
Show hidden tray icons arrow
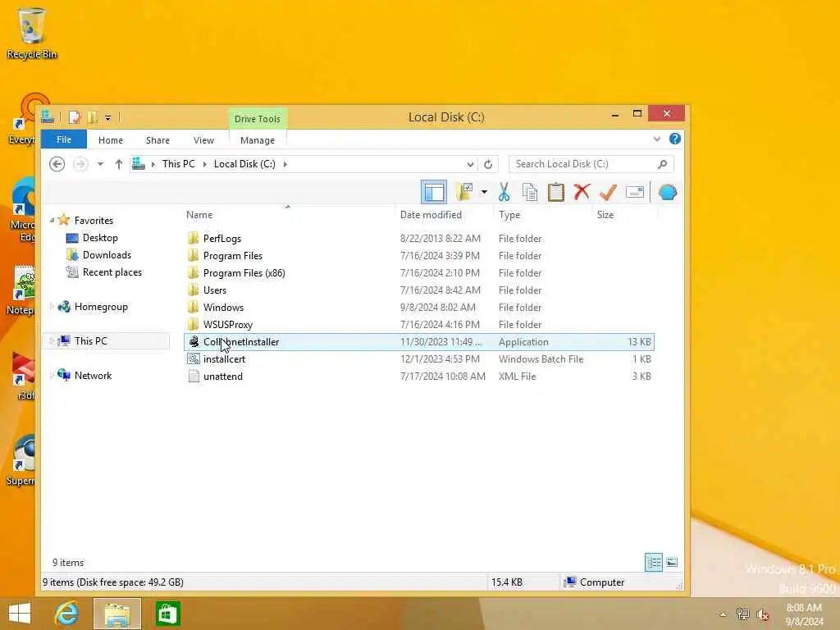tap(724, 614)
